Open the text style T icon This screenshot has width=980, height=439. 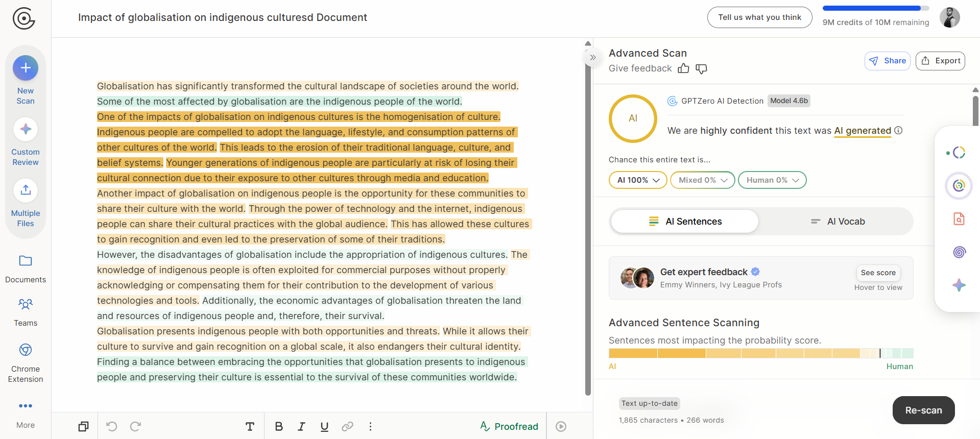pos(250,426)
